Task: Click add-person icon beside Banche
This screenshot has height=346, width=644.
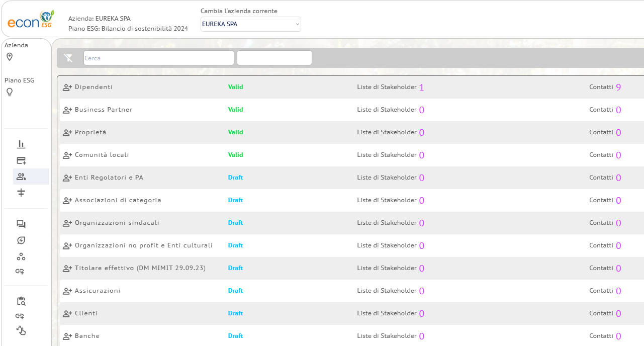Action: (x=67, y=336)
